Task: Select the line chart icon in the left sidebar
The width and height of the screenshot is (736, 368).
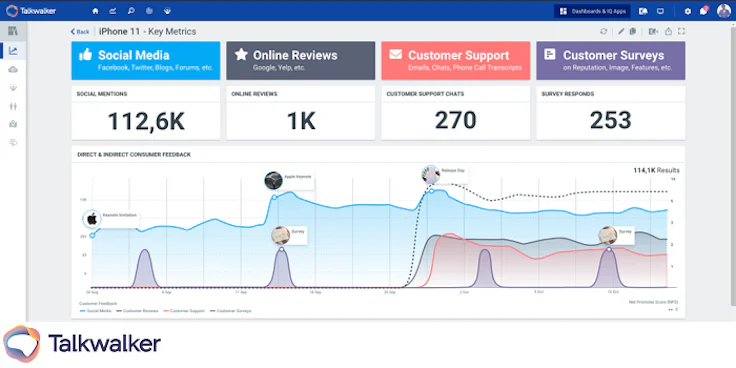Action: 13,51
